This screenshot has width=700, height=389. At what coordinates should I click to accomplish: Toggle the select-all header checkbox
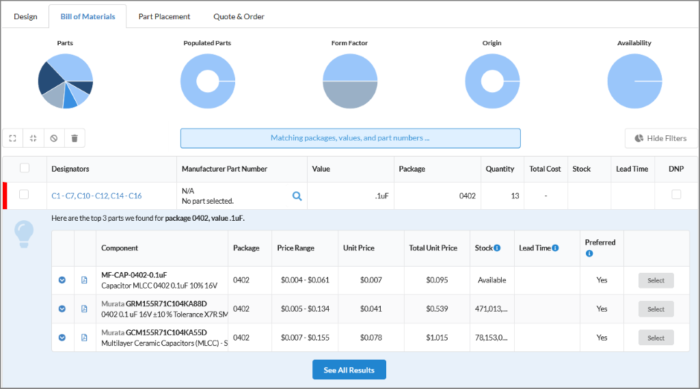pyautogui.click(x=25, y=168)
